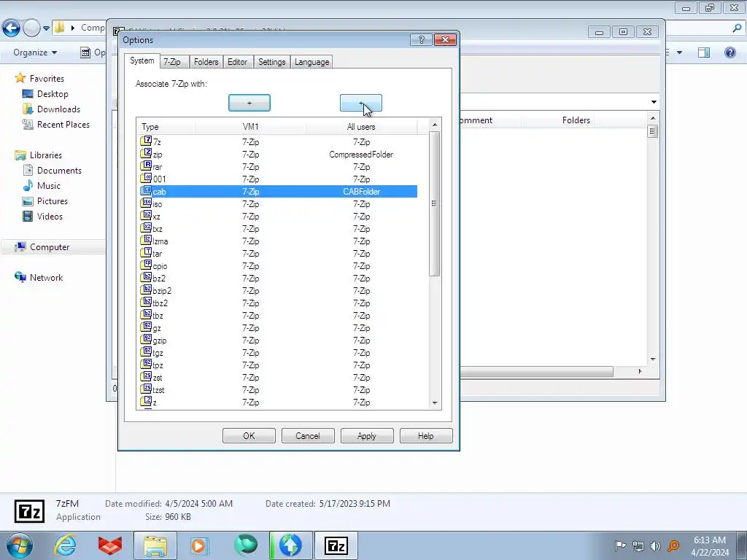Click the CompressedFolder value in zip row

(x=361, y=155)
